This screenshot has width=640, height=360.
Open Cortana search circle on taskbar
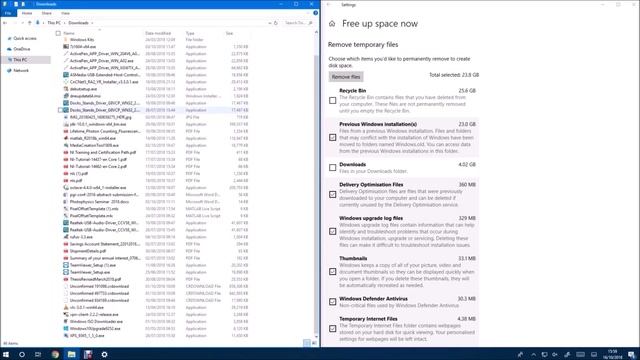[22, 354]
